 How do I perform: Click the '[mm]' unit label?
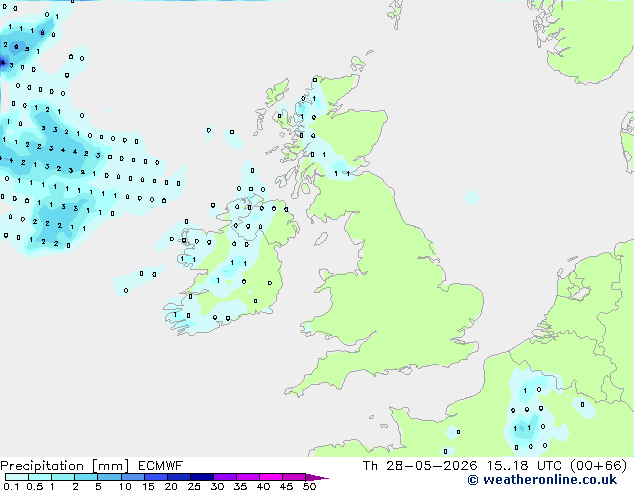click(110, 466)
